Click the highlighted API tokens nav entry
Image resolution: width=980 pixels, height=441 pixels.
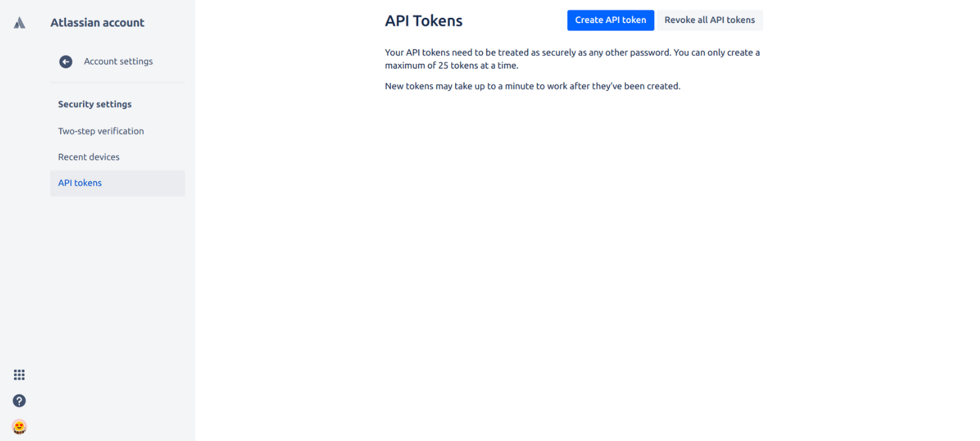(x=79, y=183)
